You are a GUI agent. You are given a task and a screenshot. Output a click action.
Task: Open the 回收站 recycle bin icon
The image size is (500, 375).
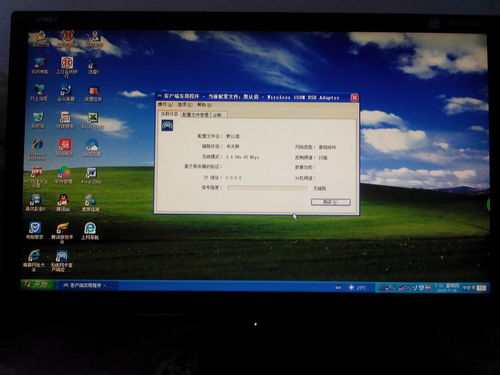pos(38,120)
